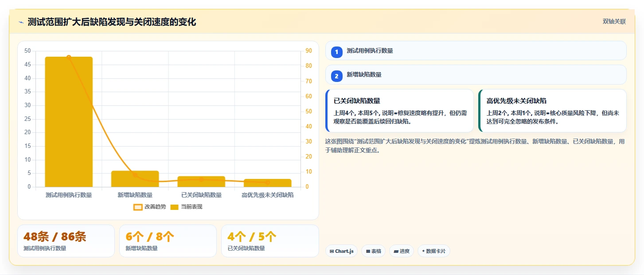Click the numbered badge 1
Viewport: 644px width, 275px height.
point(336,52)
